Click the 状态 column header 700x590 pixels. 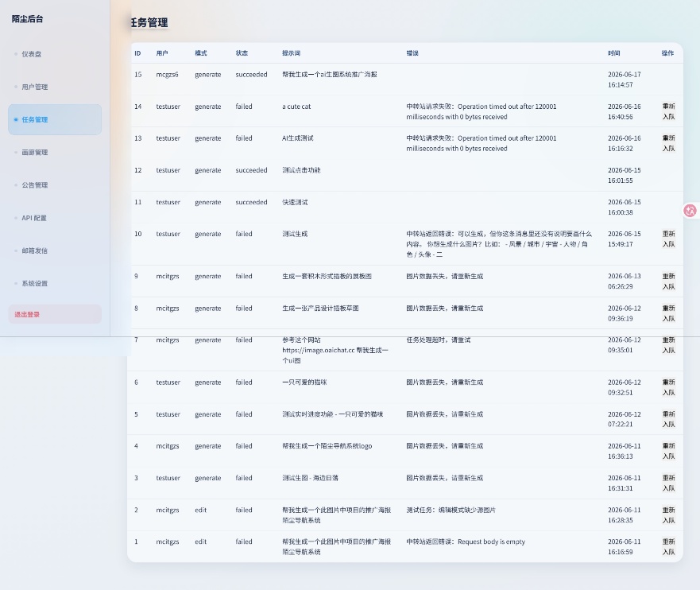tap(242, 53)
